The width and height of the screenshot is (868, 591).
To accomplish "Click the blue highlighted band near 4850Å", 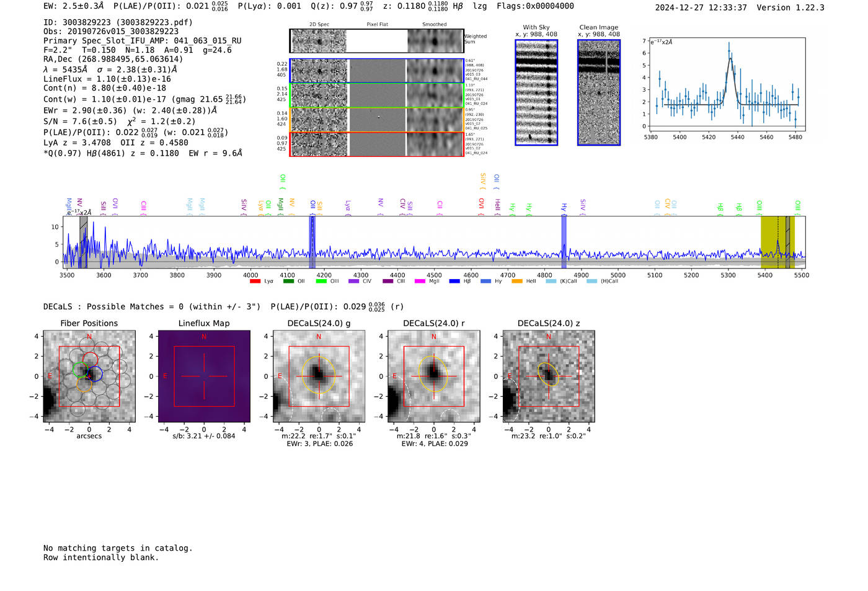I will (564, 242).
